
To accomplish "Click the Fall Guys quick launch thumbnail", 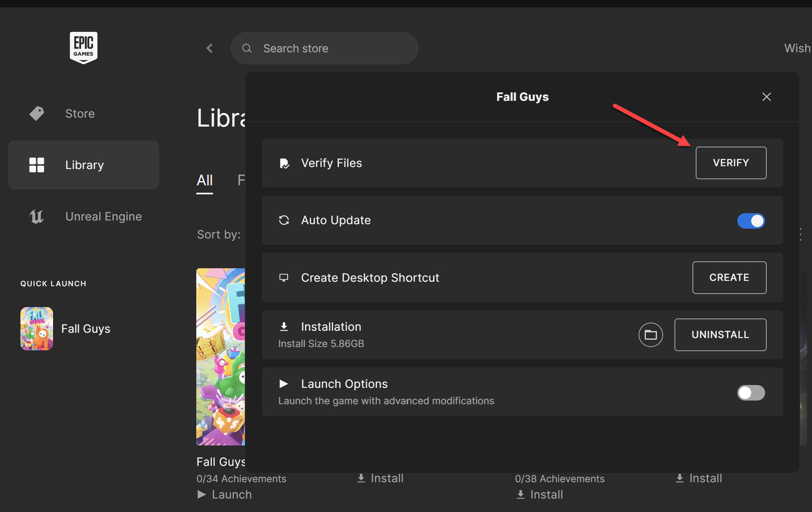I will click(37, 329).
